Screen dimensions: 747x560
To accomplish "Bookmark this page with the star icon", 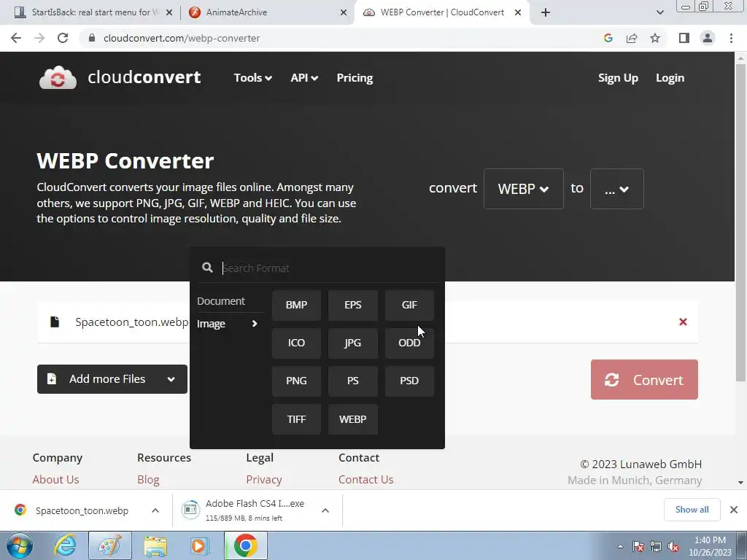I will pyautogui.click(x=655, y=38).
